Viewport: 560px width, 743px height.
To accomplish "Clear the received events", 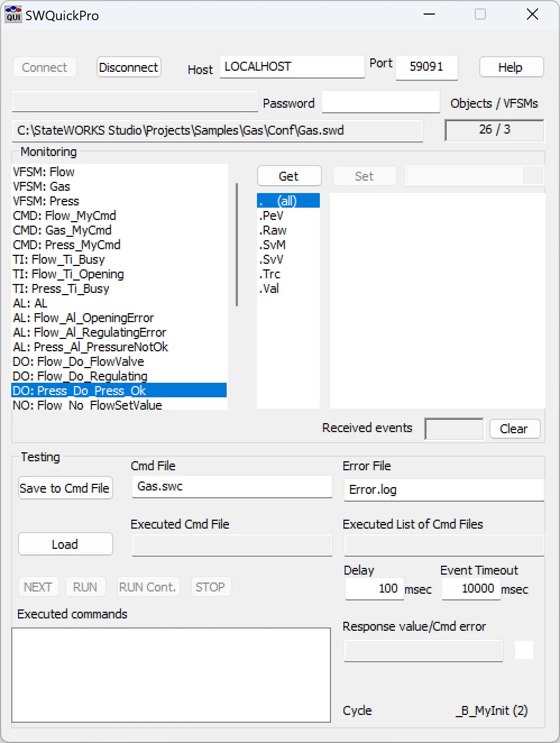I will (514, 429).
